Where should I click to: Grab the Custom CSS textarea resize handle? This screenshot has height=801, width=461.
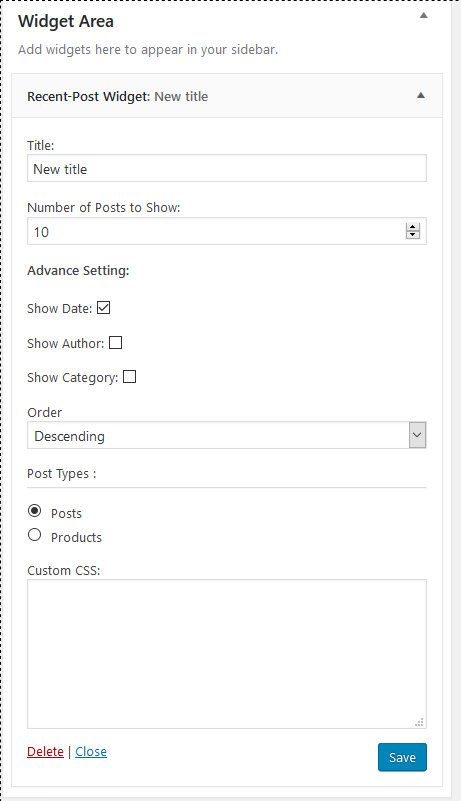coord(420,722)
